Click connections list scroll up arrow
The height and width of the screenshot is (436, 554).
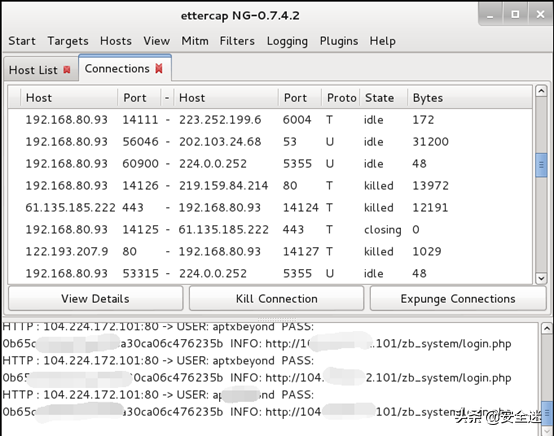pos(541,91)
